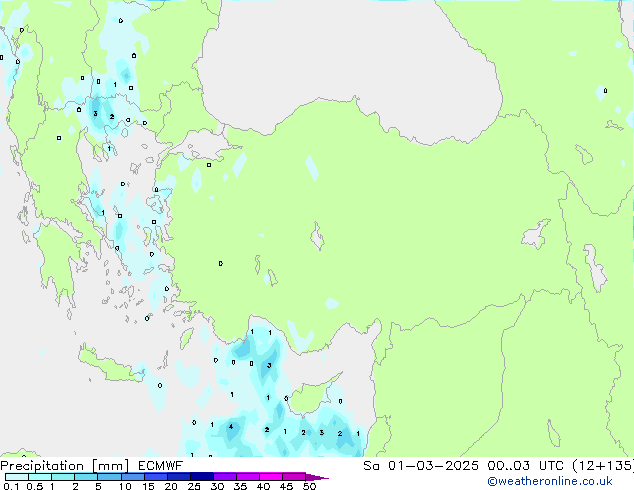The height and width of the screenshot is (490, 634).
Task: Click the 0.1–0.5 mm palest legend swatch
Action: point(17,477)
